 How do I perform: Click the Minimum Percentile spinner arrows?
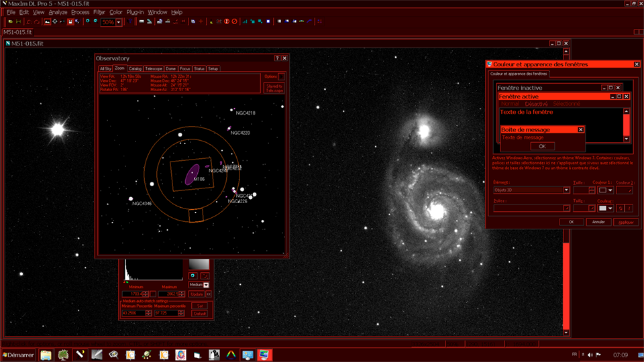coord(148,313)
